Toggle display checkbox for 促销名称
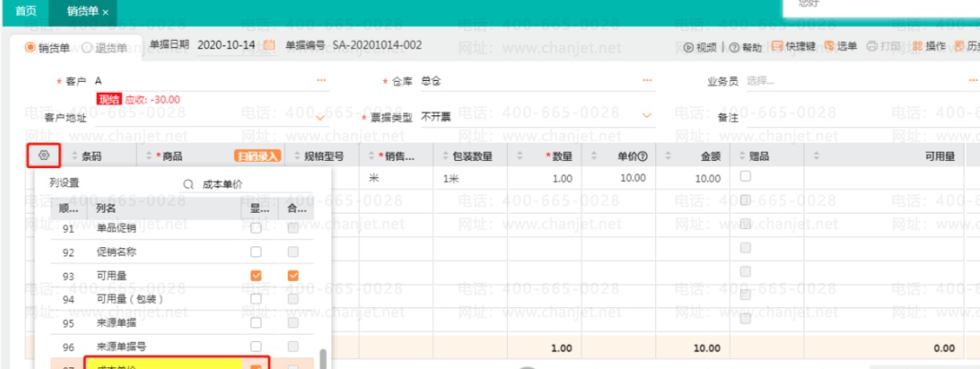The image size is (980, 369). pos(256,251)
